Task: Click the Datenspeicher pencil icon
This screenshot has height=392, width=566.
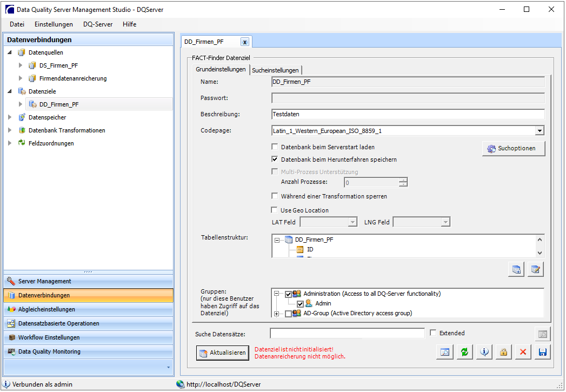Action: [x=22, y=117]
